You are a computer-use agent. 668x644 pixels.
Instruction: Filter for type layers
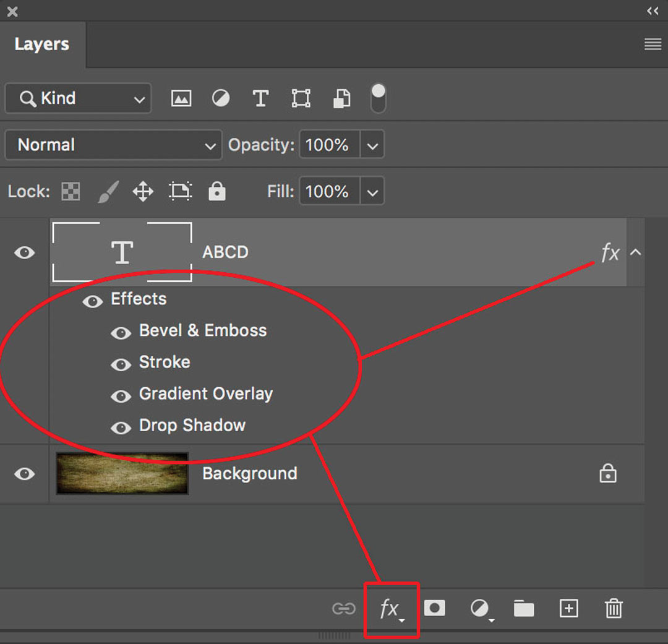tap(260, 98)
